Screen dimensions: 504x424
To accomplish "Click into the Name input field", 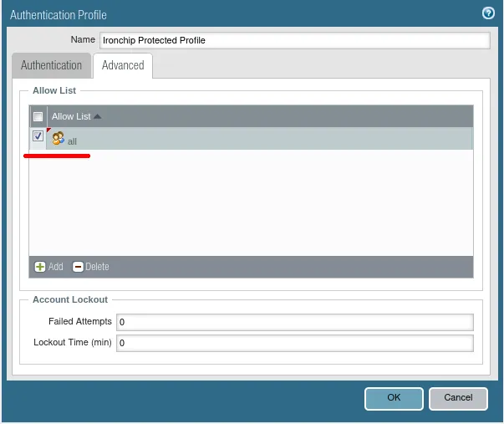I will (295, 40).
